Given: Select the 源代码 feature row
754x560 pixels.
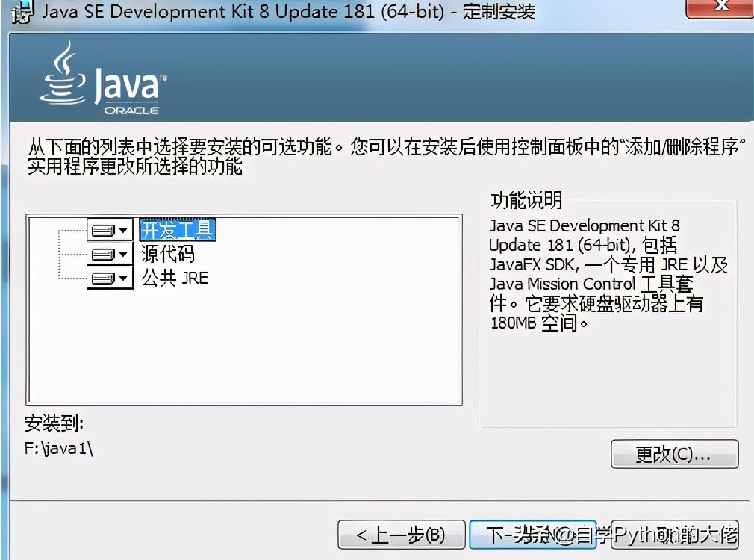Looking at the screenshot, I should click(168, 254).
